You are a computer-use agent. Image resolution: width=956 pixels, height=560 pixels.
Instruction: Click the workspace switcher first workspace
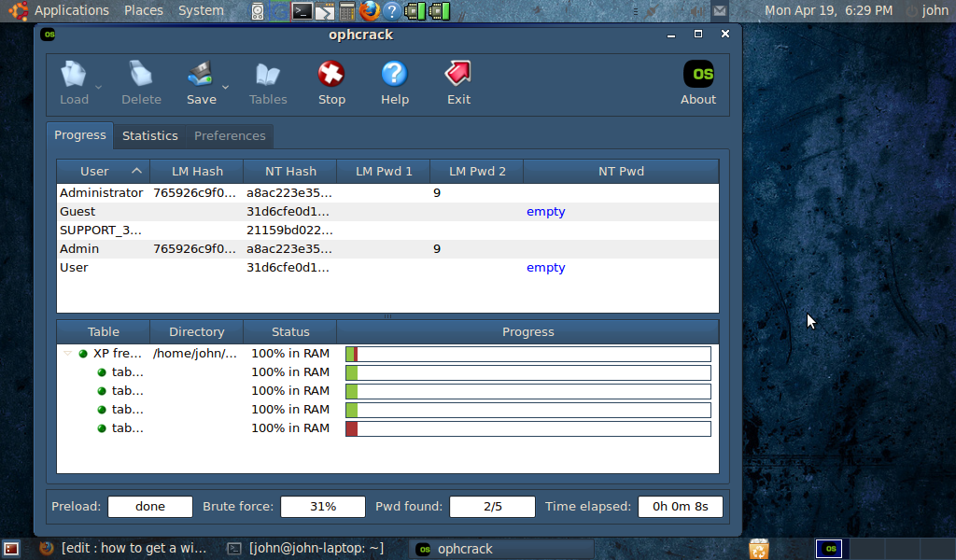[x=829, y=549]
